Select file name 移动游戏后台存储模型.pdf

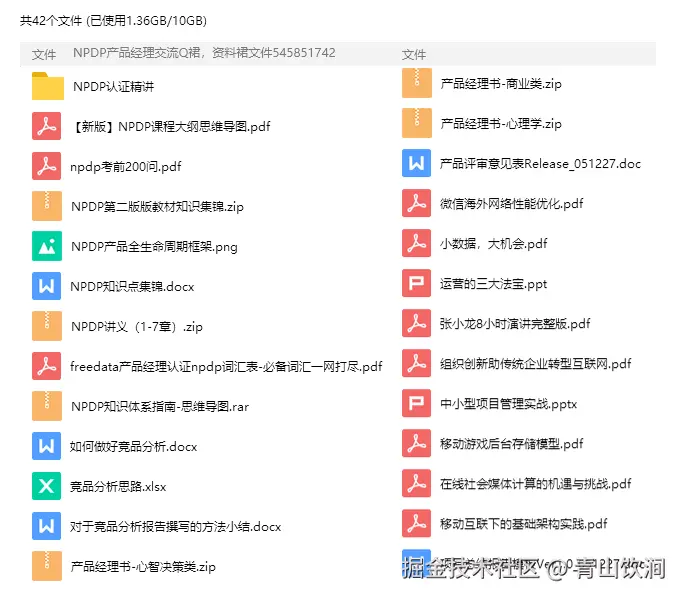512,444
